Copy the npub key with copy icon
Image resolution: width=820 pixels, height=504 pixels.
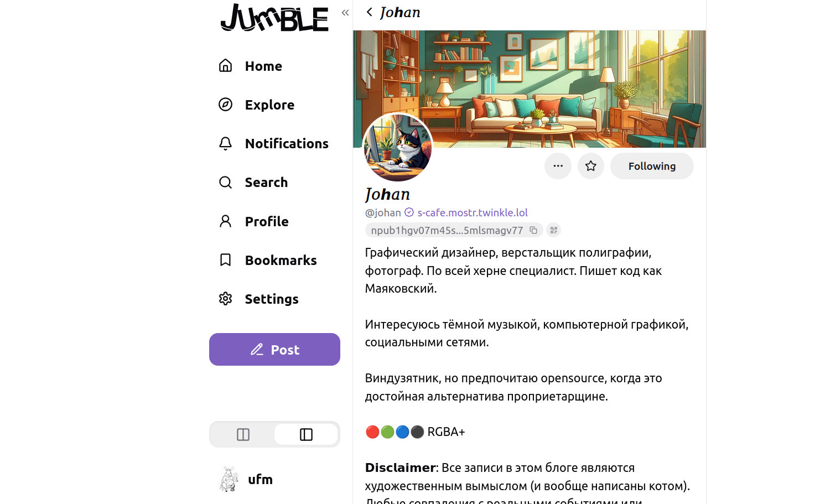[533, 230]
